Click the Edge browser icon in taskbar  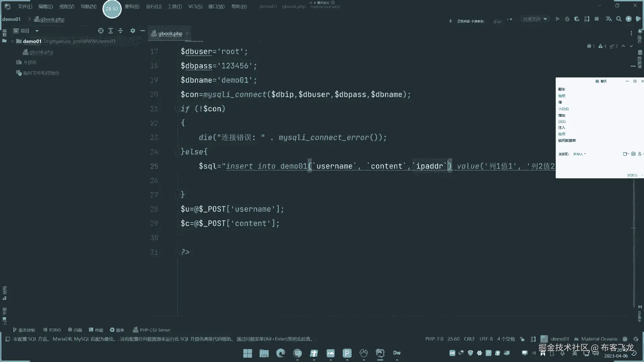(x=280, y=353)
